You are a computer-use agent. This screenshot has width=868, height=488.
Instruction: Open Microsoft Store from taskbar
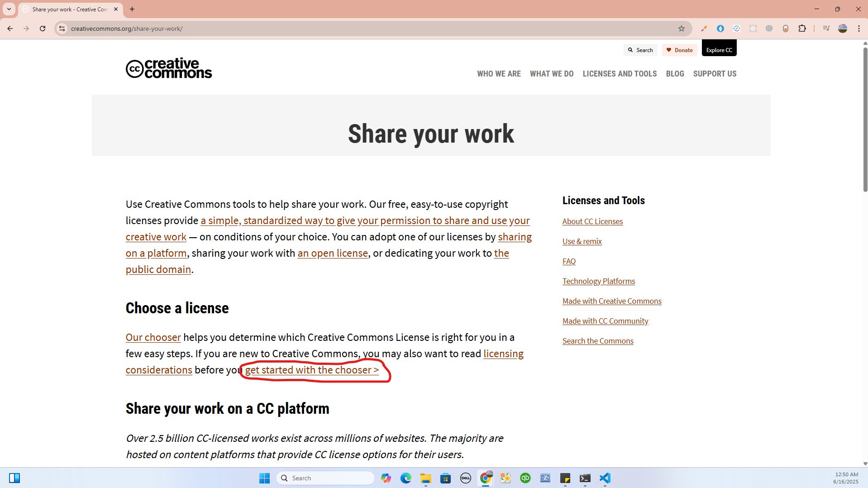446,478
